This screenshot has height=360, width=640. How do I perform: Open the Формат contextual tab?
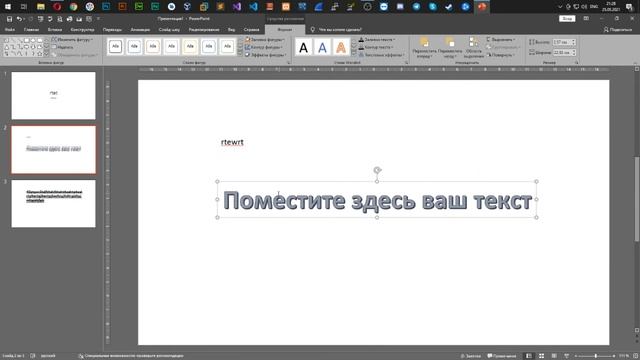click(x=284, y=30)
